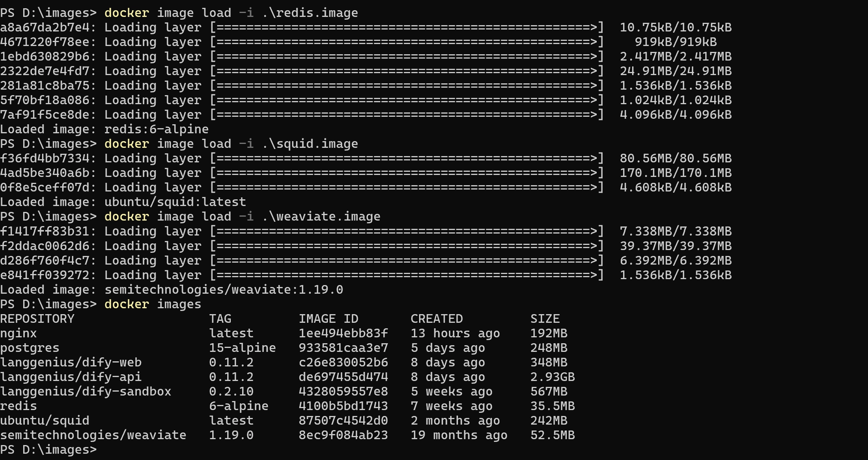
Task: Click image ID 1ee494ebb83f
Action: pyautogui.click(x=343, y=333)
